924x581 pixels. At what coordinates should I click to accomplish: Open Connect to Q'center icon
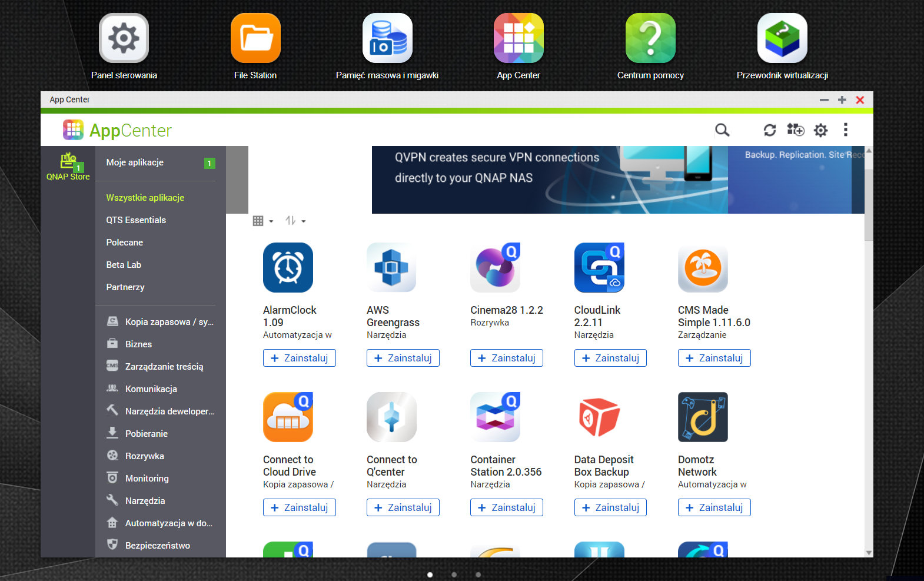point(391,417)
